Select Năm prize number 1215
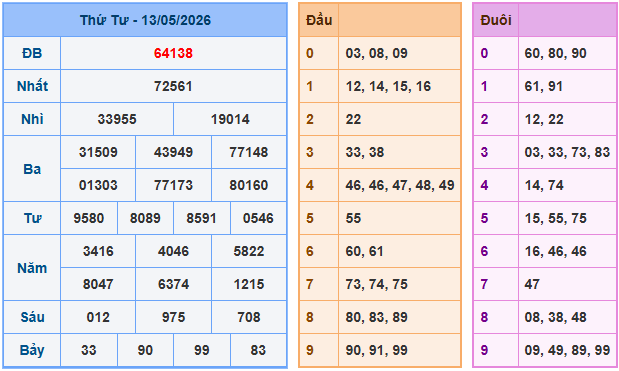The height and width of the screenshot is (371, 619). click(249, 284)
